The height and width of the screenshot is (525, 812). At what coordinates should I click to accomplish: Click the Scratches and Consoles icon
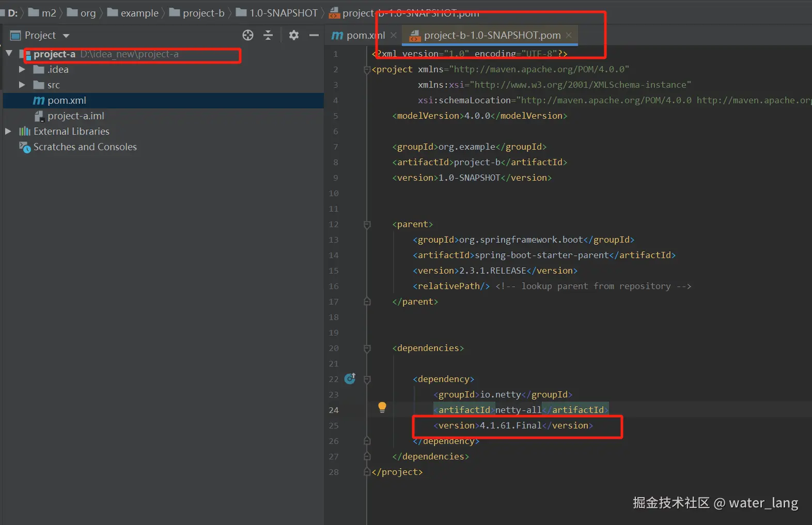pos(25,147)
